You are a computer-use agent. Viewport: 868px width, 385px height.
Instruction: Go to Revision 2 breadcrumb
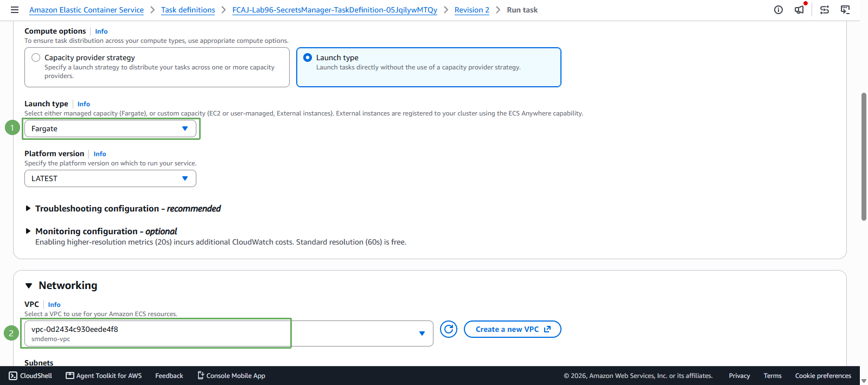click(472, 10)
